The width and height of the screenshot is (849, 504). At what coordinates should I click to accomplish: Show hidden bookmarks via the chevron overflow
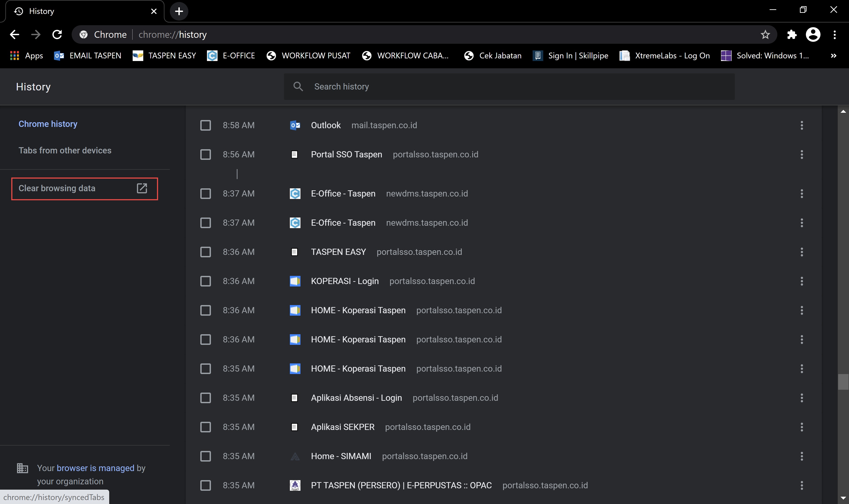(x=833, y=56)
